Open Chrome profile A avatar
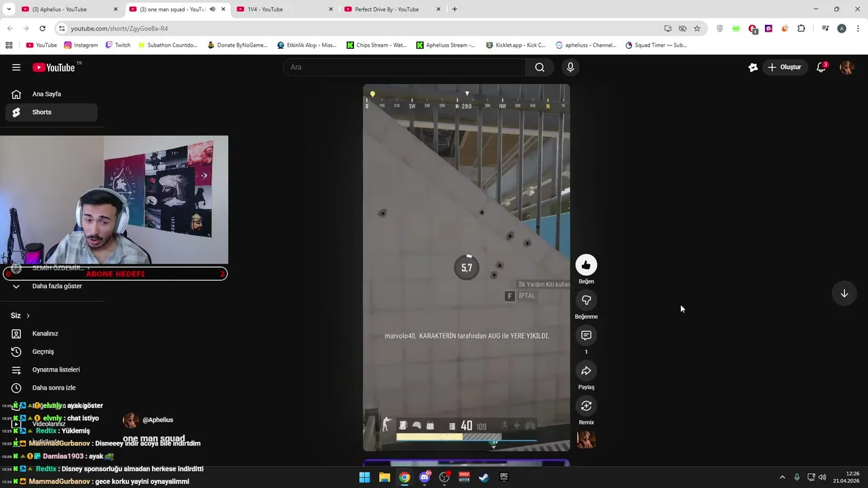The width and height of the screenshot is (868, 488). (842, 28)
